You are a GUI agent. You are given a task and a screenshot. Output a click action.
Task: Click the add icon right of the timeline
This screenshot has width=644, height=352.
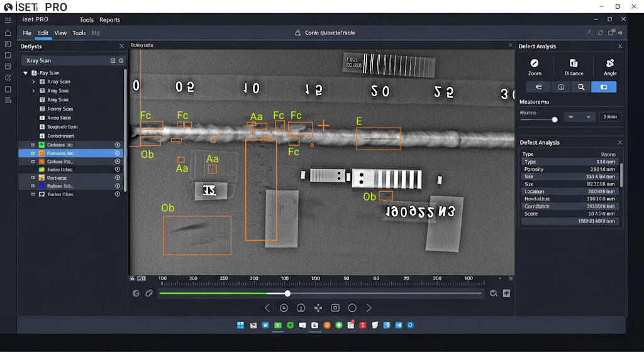tap(506, 294)
